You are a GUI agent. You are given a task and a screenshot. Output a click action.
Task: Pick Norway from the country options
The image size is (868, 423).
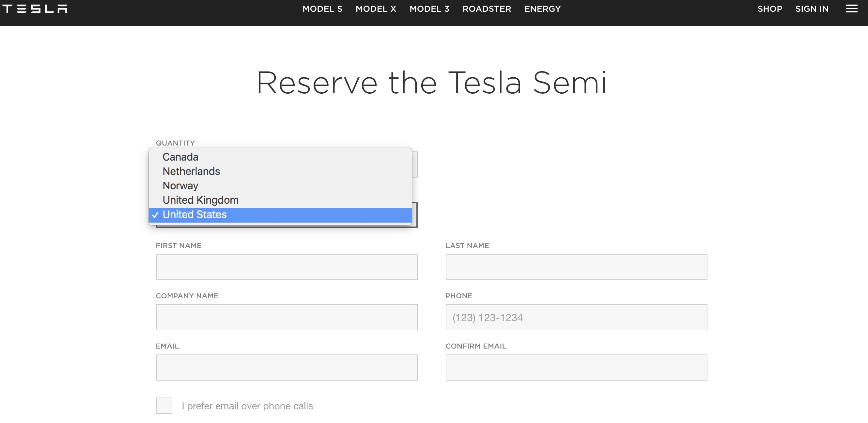point(180,186)
